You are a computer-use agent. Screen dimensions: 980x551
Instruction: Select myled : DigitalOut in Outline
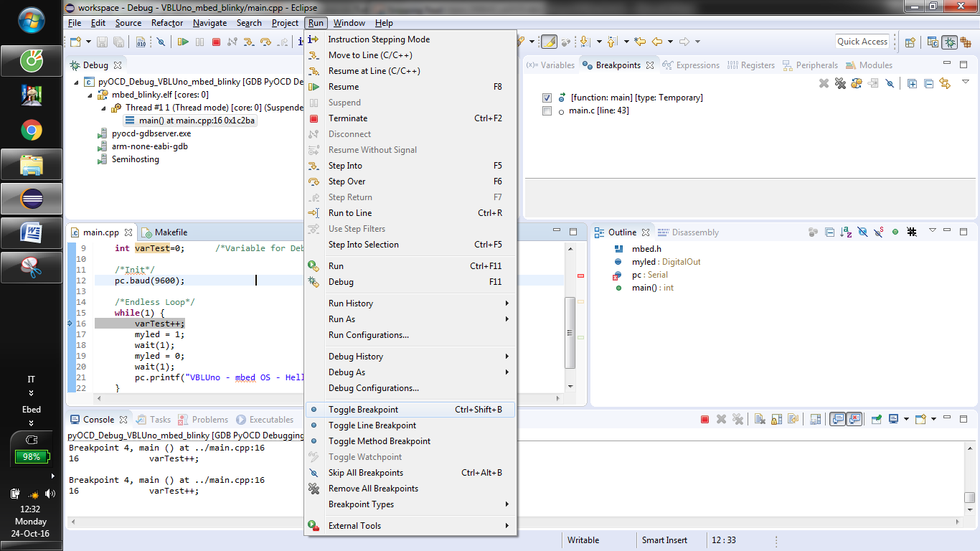[x=656, y=262]
